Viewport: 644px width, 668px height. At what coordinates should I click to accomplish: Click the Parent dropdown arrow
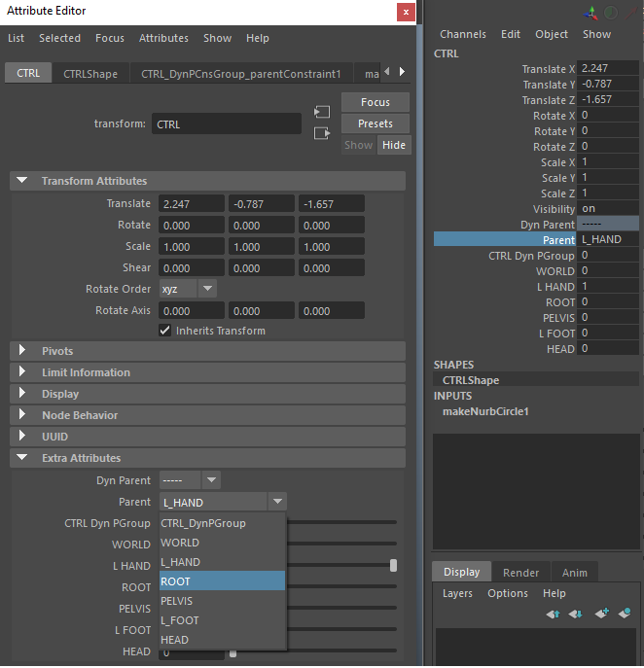click(x=277, y=502)
